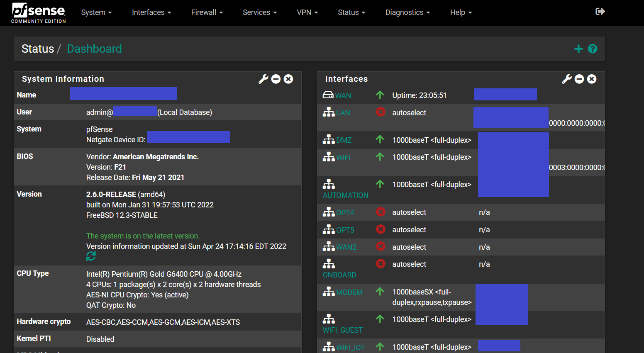Click the pfSense Community Edition logo
The height and width of the screenshot is (353, 644).
pos(39,13)
